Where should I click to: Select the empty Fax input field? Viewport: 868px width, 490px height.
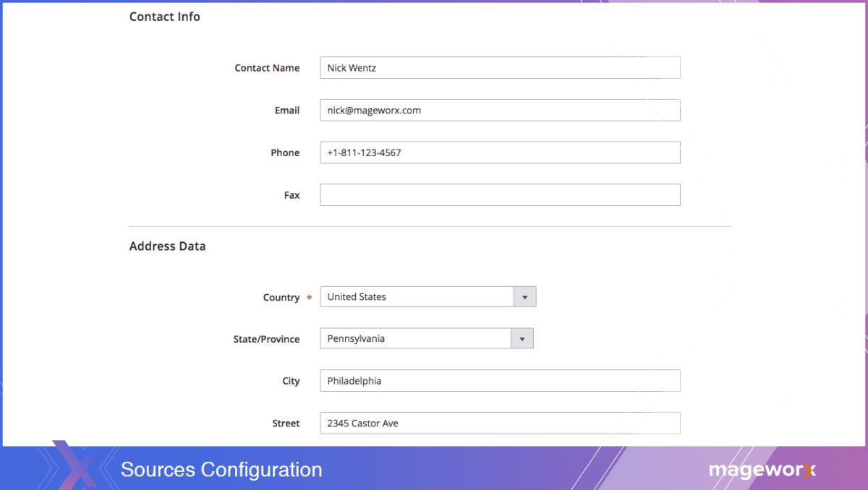click(500, 195)
